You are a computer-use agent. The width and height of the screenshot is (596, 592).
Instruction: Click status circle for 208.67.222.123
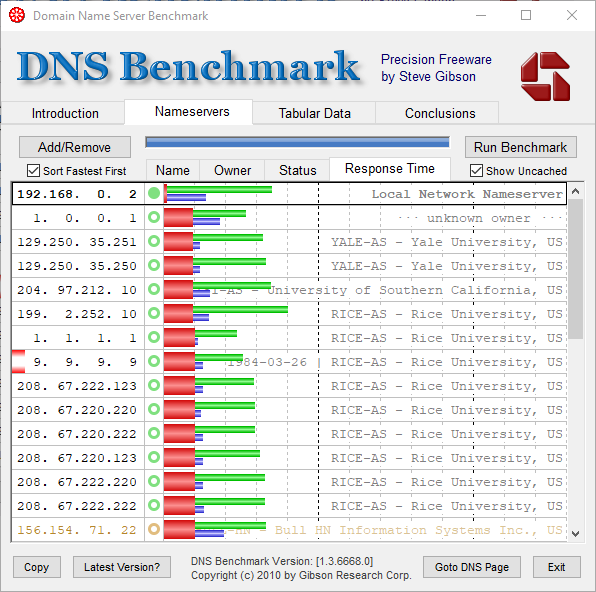click(154, 385)
